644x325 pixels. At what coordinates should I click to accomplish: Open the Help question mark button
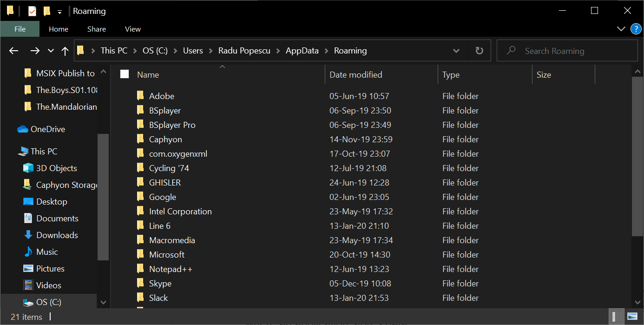(636, 29)
